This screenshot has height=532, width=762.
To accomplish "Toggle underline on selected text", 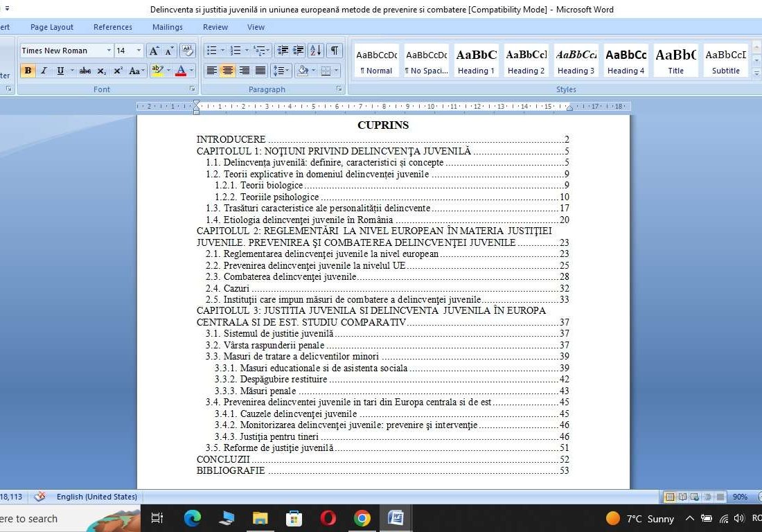I will [60, 71].
